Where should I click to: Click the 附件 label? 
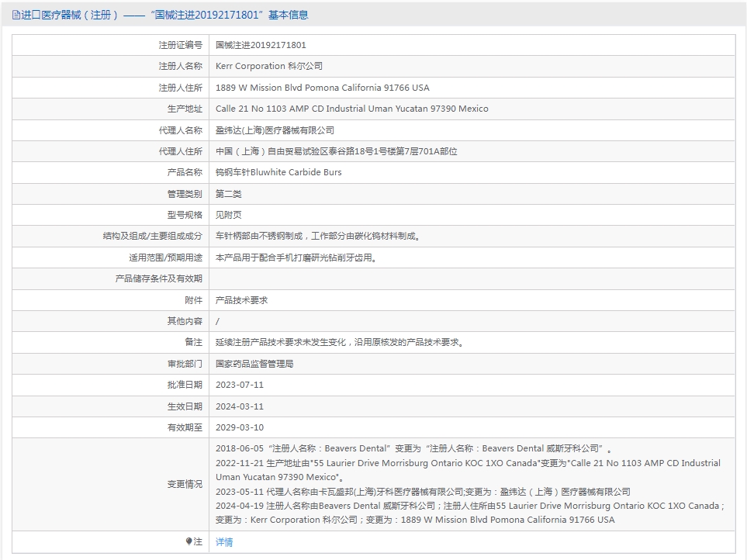tap(193, 300)
